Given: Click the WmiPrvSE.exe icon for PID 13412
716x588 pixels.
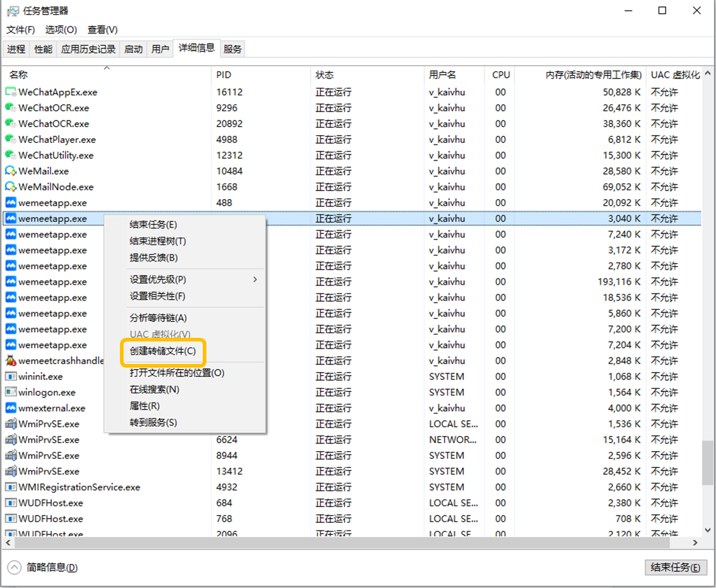Looking at the screenshot, I should click(x=10, y=471).
